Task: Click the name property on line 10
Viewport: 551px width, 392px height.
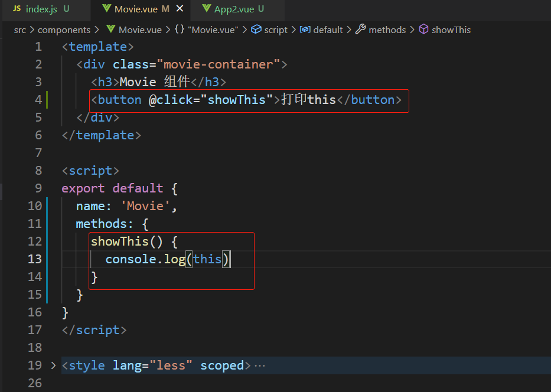Action: (90, 206)
